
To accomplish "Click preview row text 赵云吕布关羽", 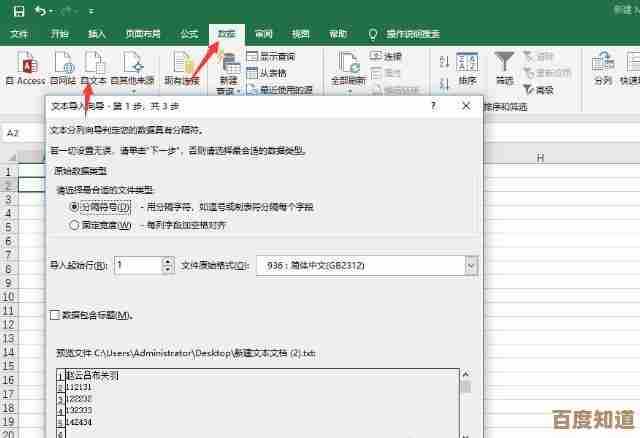I will [x=93, y=376].
